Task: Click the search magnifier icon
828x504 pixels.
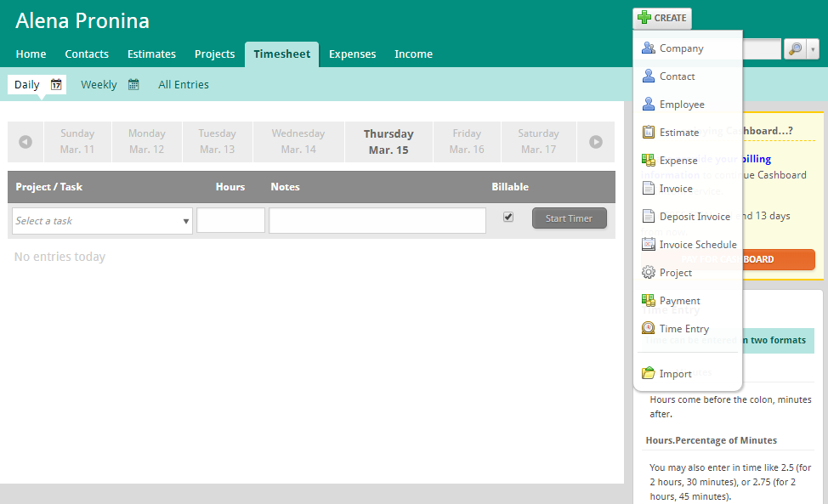Action: [794, 49]
